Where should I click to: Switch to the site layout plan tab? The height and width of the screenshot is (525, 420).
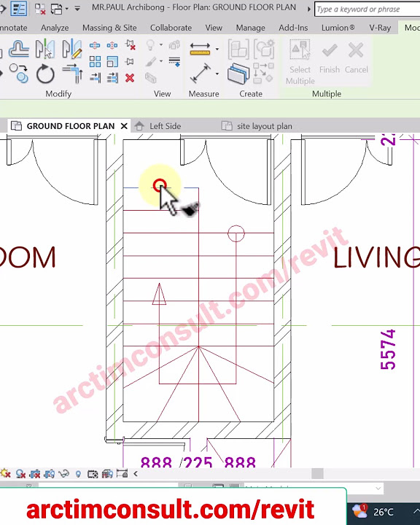(x=264, y=126)
